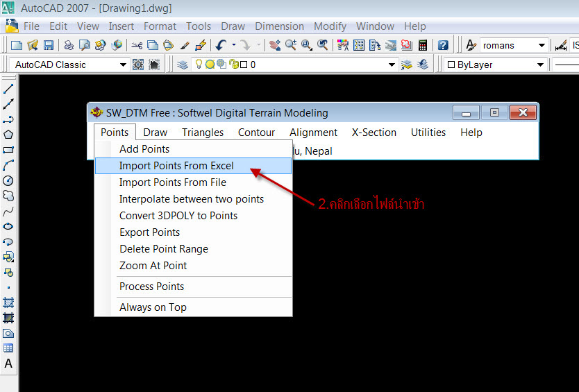Open Plot Preview from the toolbar
Image resolution: width=579 pixels, height=392 pixels.
tap(85, 45)
